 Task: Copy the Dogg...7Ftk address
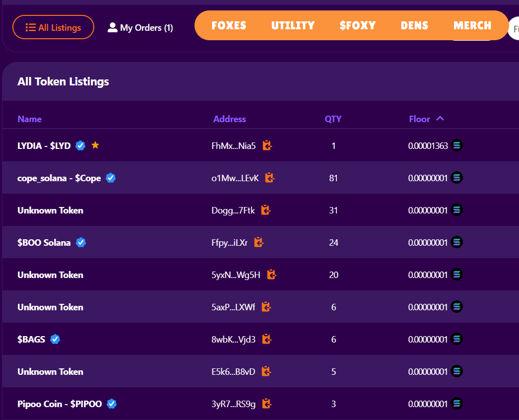[x=266, y=210]
